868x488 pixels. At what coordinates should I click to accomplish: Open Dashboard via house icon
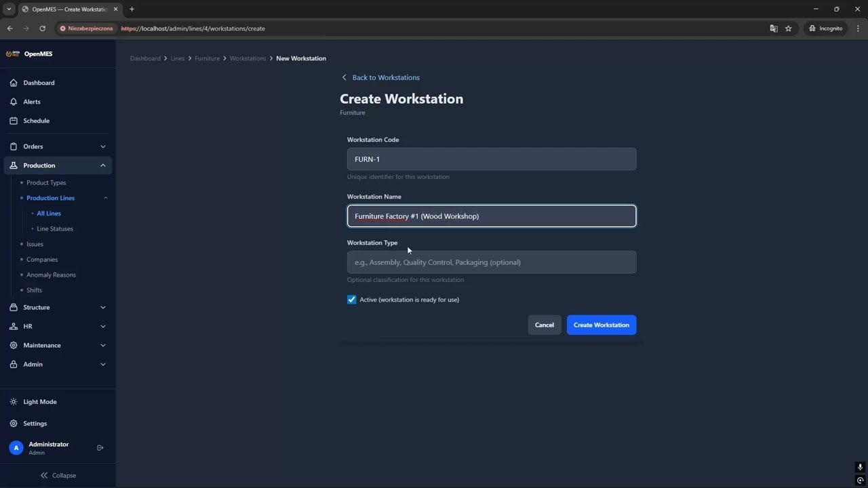coord(14,83)
